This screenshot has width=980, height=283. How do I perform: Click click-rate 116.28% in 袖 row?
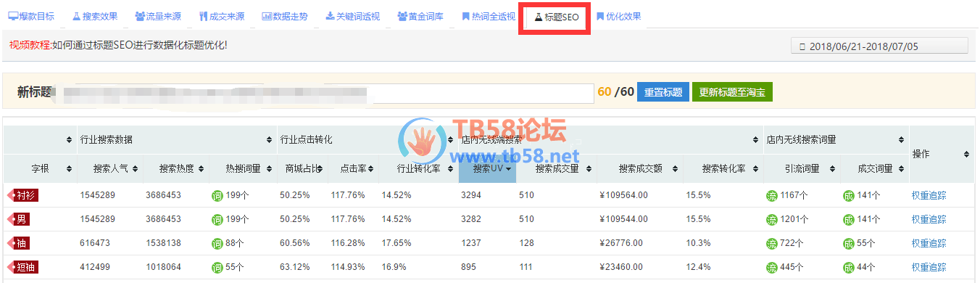point(348,244)
